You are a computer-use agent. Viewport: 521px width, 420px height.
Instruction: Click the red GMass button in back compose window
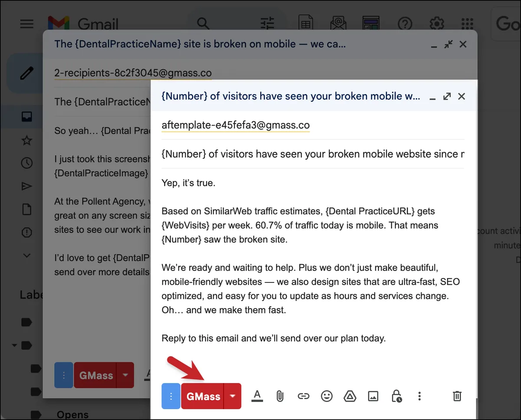[x=96, y=375]
